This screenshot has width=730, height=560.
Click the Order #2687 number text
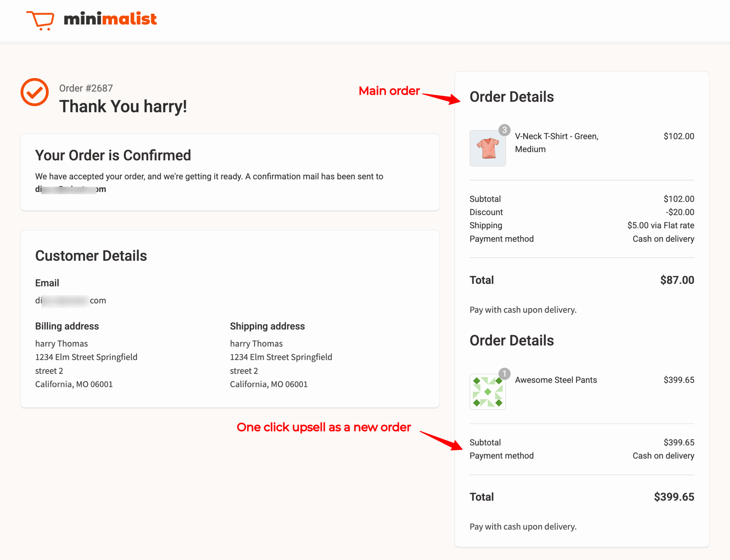click(x=86, y=88)
